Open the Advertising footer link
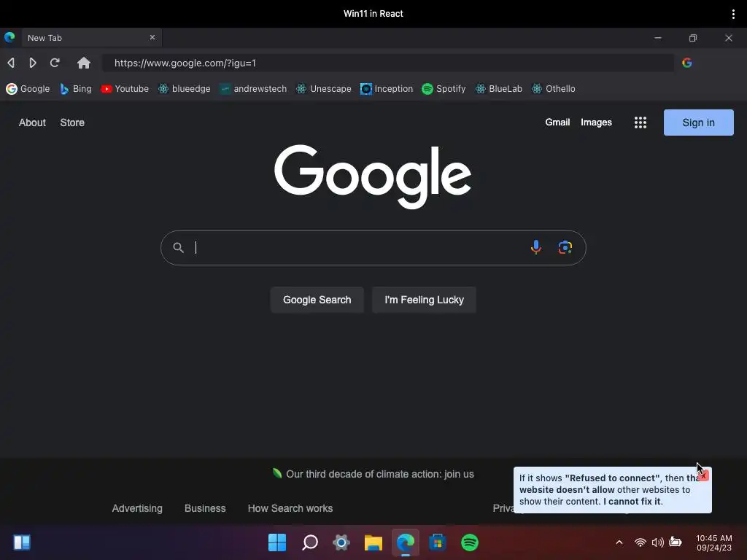Viewport: 747px width, 560px height. click(137, 508)
